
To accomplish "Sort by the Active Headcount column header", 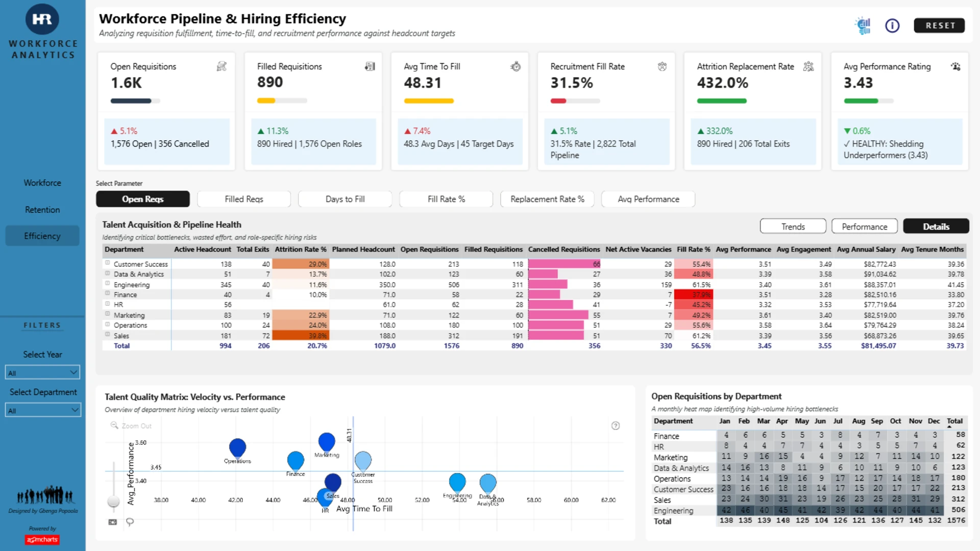I will click(x=202, y=249).
